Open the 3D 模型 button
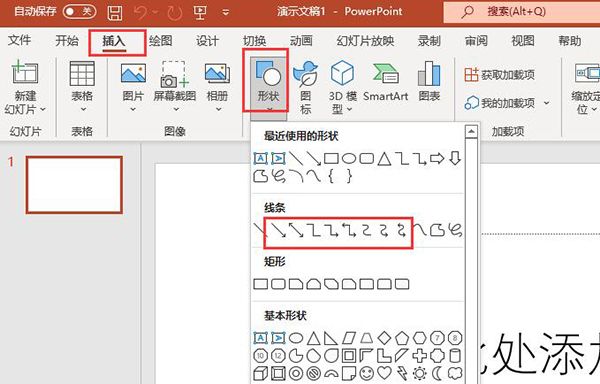The height and width of the screenshot is (384, 600). point(342,87)
